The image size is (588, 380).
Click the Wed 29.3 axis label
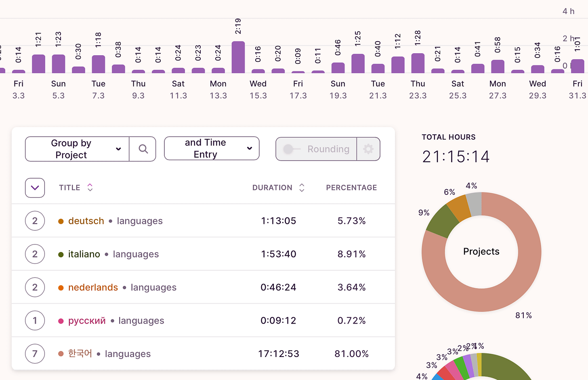(x=538, y=90)
